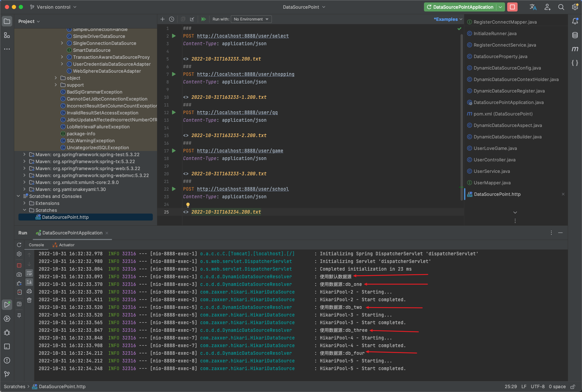Open the Maven tool window icon
The height and width of the screenshot is (392, 582).
[575, 49]
